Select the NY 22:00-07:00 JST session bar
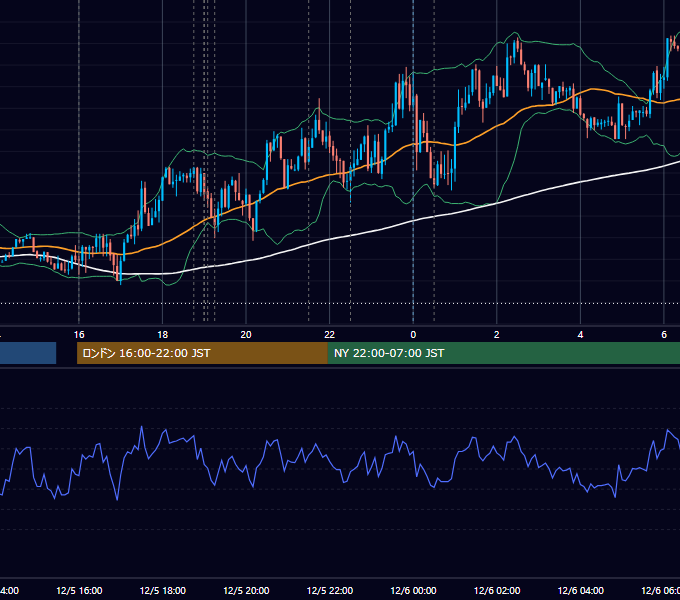 [x=503, y=353]
